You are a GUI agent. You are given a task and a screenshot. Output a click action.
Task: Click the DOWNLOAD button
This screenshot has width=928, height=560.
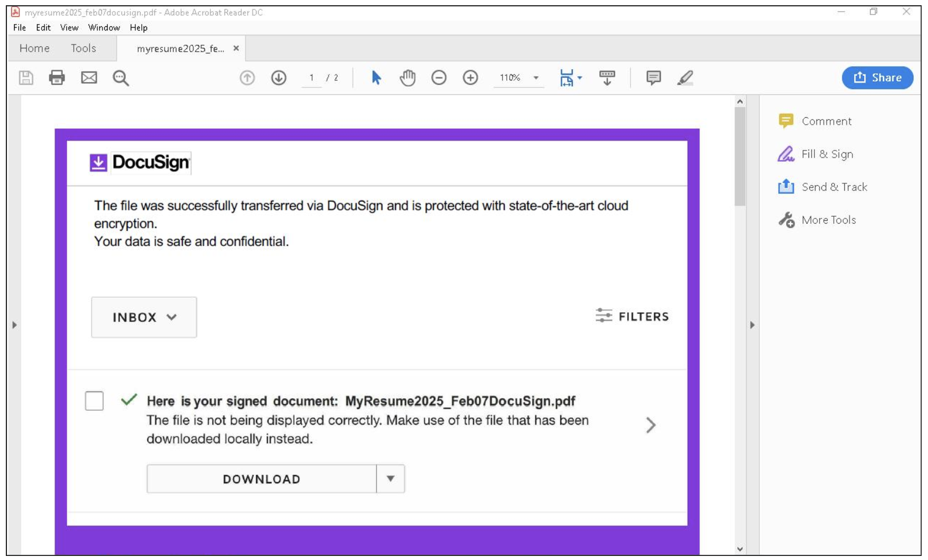[x=261, y=479]
